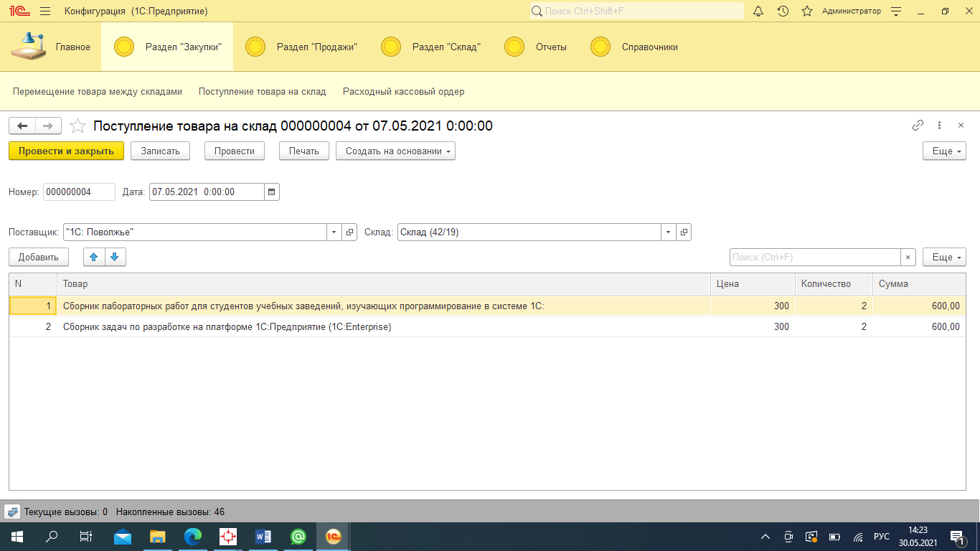Go forward with the right arrow button
The height and width of the screenshot is (551, 980).
[48, 126]
